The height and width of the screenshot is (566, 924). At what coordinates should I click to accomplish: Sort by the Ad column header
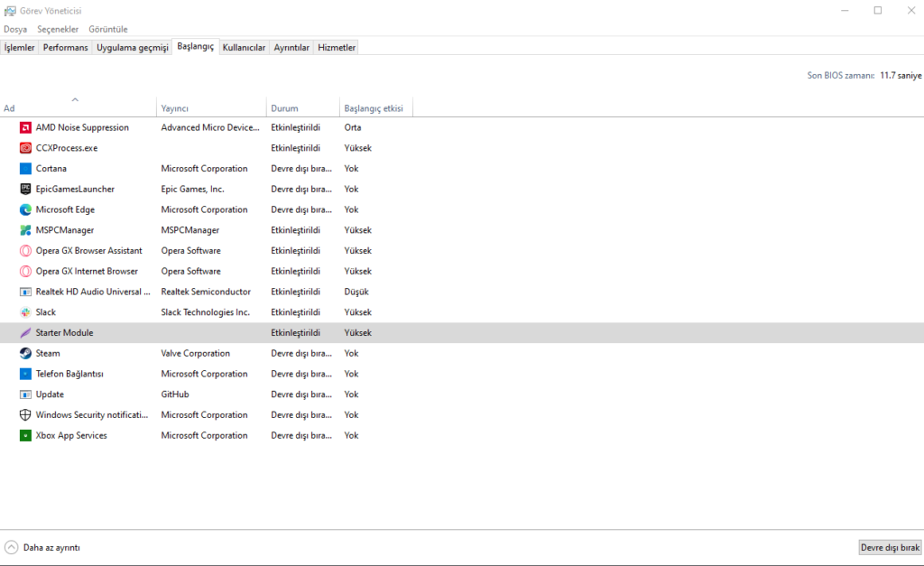click(78, 108)
